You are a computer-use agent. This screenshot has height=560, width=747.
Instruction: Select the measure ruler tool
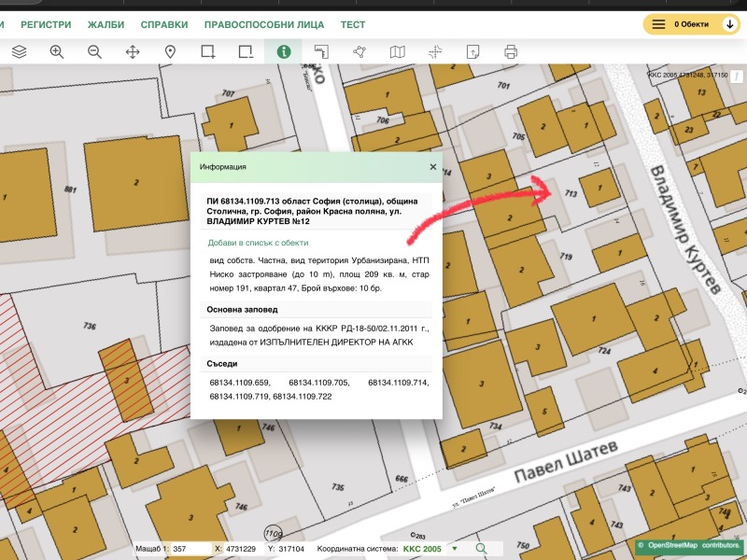[321, 52]
